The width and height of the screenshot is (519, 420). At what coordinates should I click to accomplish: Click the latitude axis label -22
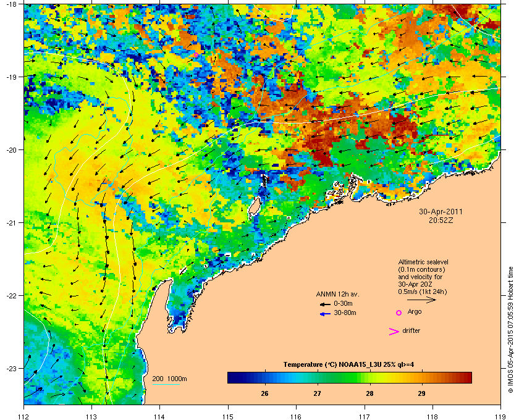coord(12,296)
